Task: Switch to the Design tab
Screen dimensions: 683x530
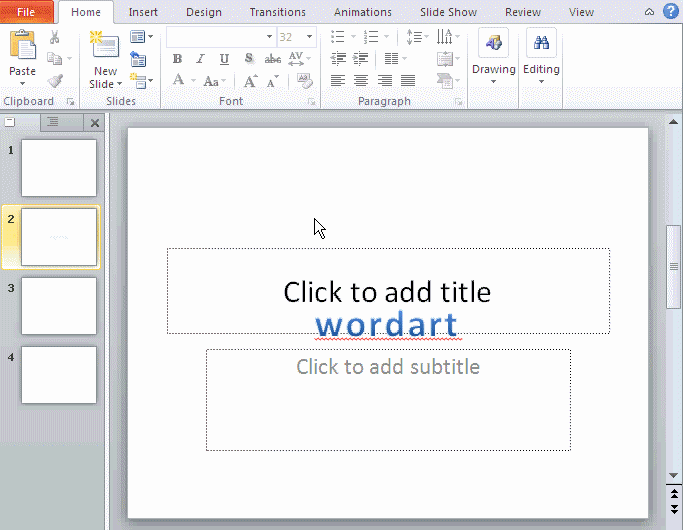Action: [204, 12]
